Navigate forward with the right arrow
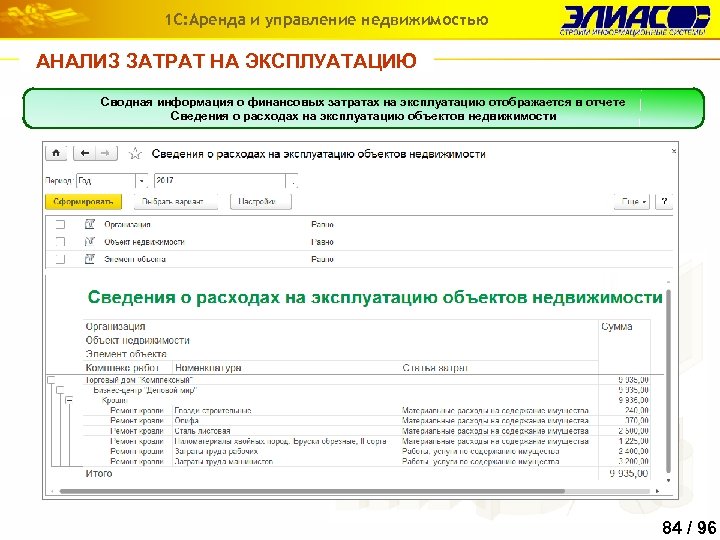Viewport: 720px width, 540px height. 106,153
